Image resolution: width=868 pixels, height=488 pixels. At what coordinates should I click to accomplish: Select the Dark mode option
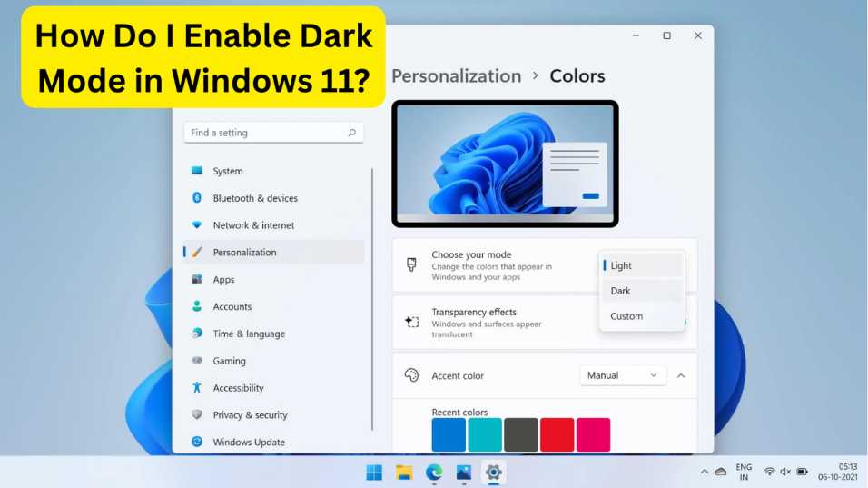click(642, 291)
